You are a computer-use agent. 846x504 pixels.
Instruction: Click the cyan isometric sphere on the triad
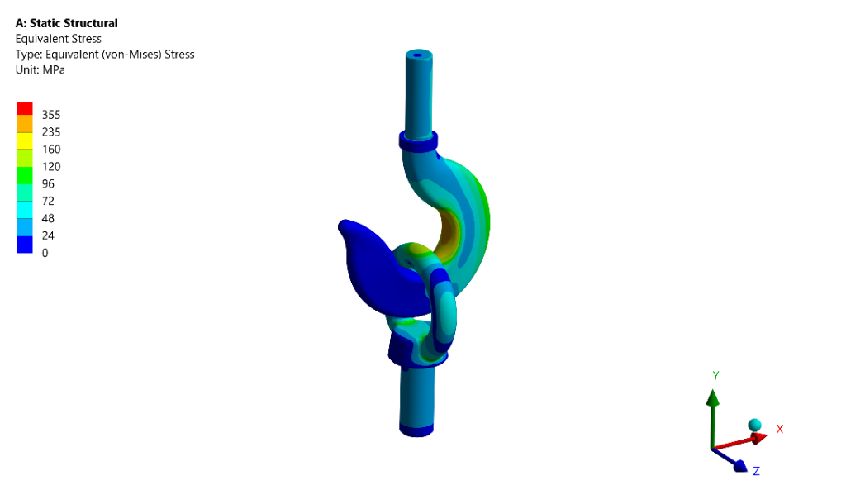coord(755,425)
